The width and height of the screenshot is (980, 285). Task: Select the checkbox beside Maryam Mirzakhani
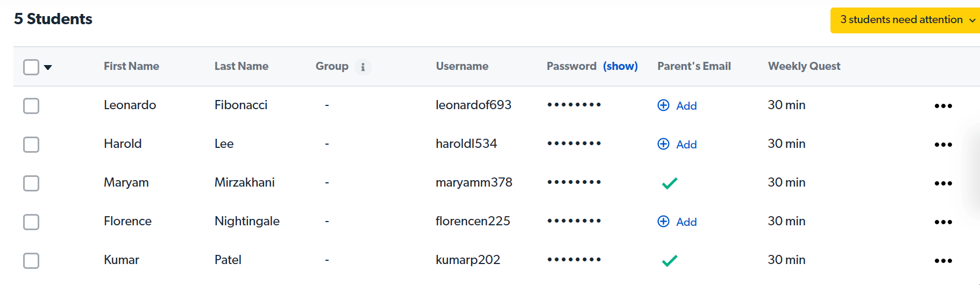(x=31, y=183)
